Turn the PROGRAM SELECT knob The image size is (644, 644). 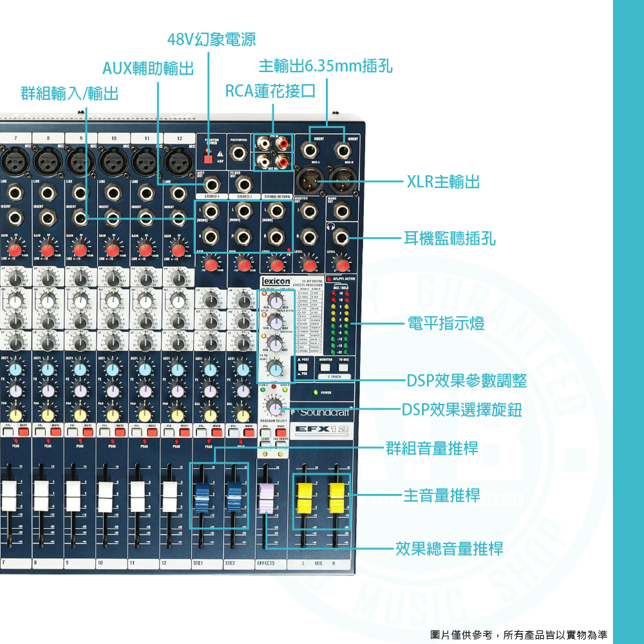[x=274, y=408]
